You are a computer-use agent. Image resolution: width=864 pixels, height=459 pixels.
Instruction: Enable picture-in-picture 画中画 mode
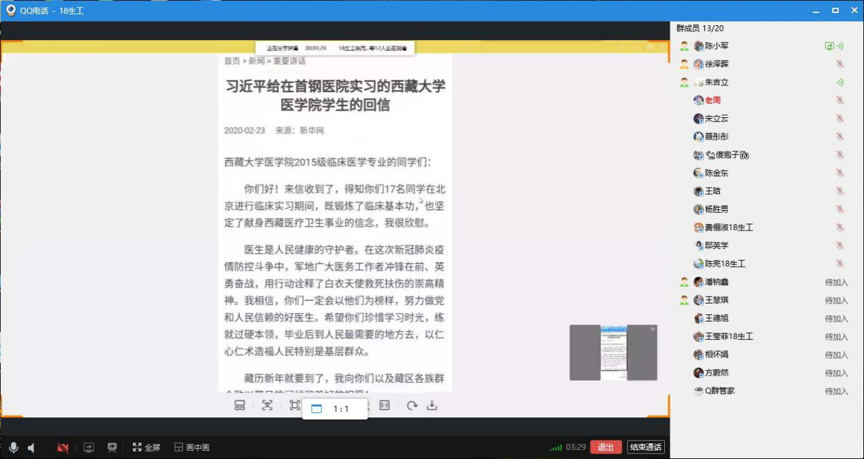192,447
